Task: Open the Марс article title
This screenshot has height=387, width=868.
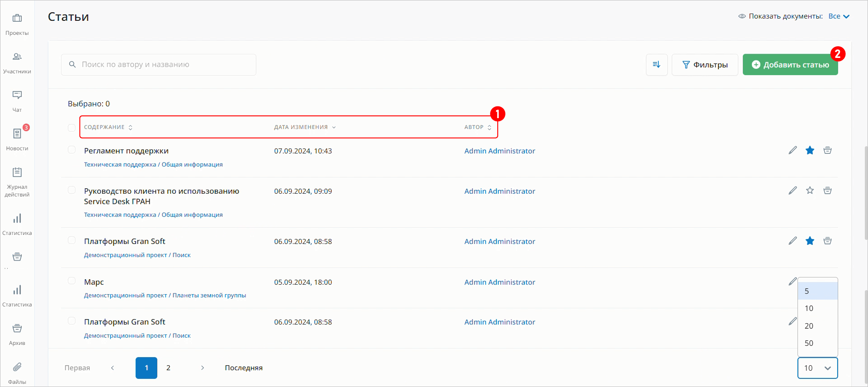Action: pyautogui.click(x=94, y=282)
